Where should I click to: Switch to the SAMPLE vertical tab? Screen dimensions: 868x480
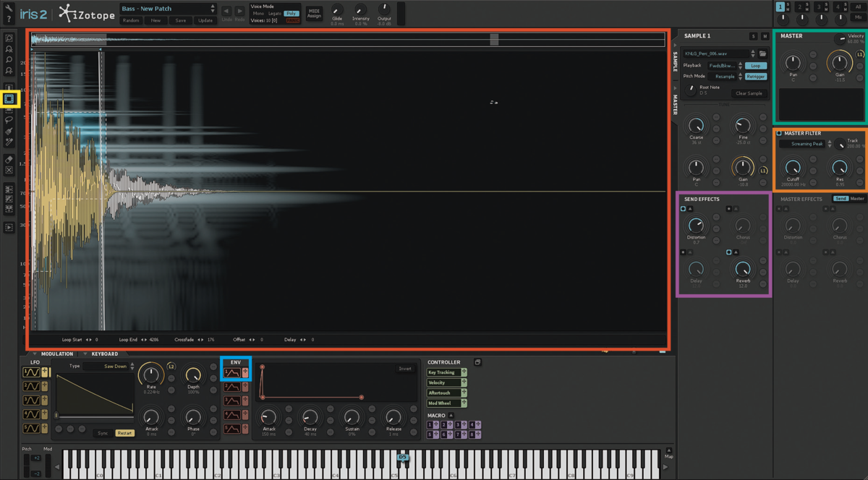(676, 61)
